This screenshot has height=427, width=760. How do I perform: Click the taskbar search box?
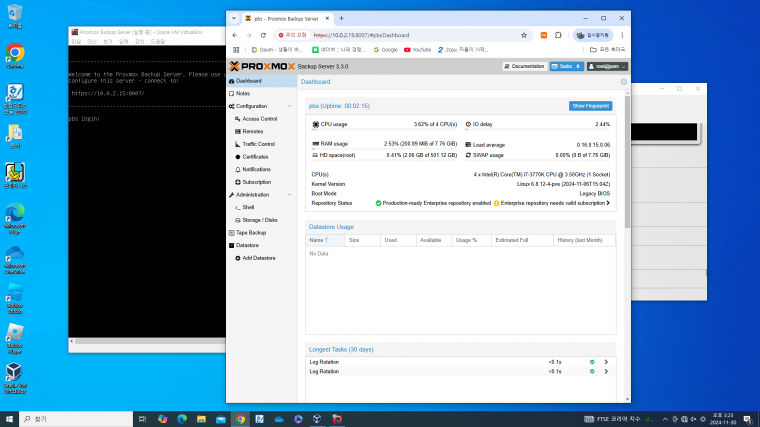(76, 419)
